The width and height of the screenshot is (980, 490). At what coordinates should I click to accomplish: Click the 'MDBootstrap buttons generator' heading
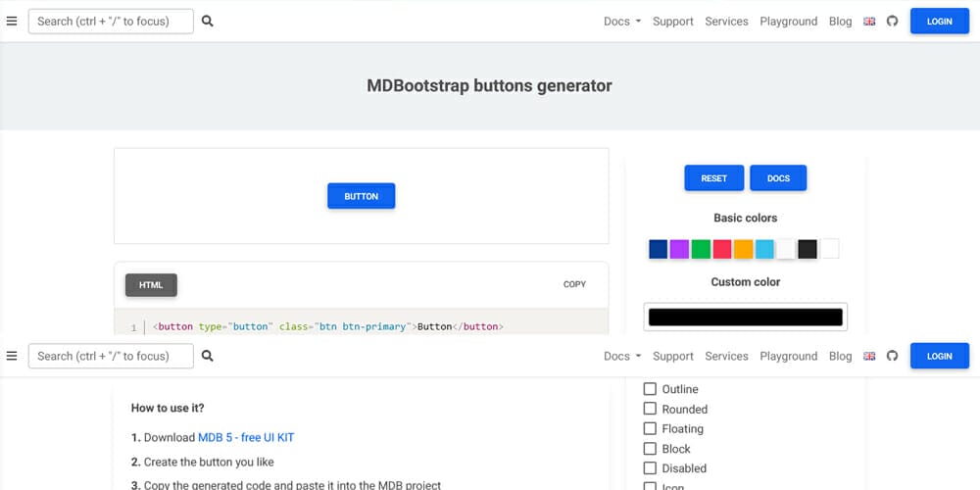tap(489, 85)
